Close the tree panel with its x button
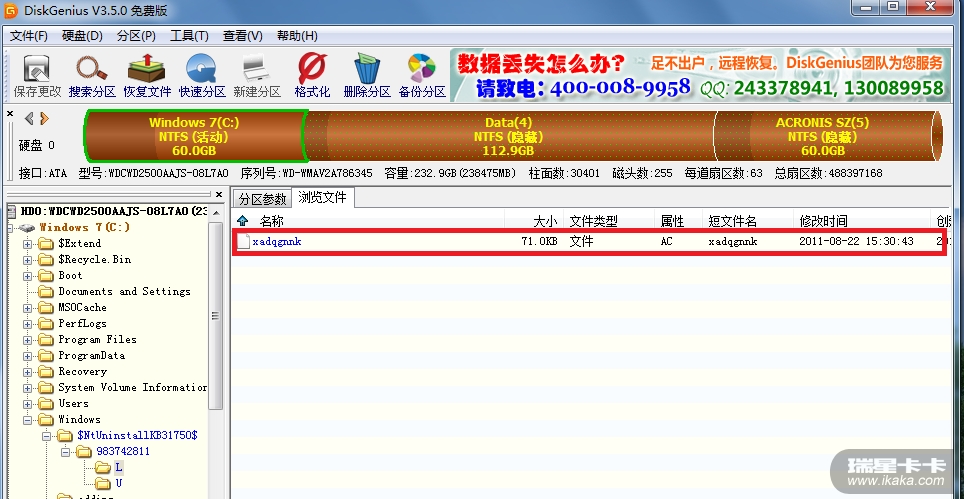Viewport: 964px width, 499px height. (x=219, y=194)
